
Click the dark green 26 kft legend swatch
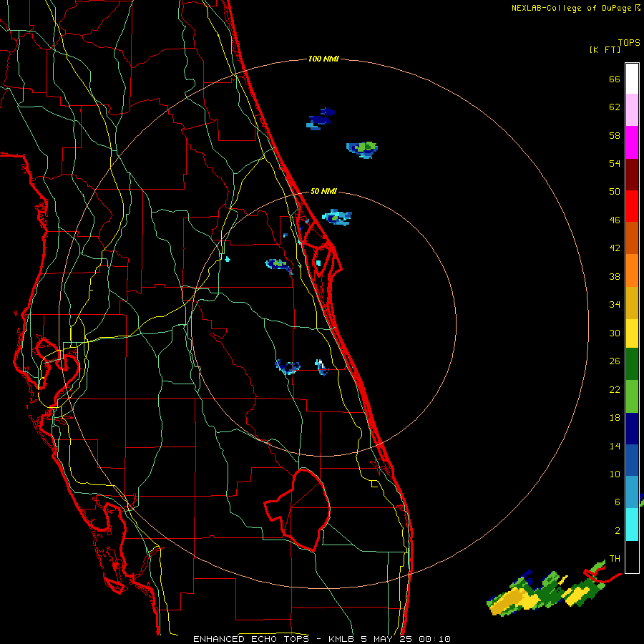click(632, 364)
